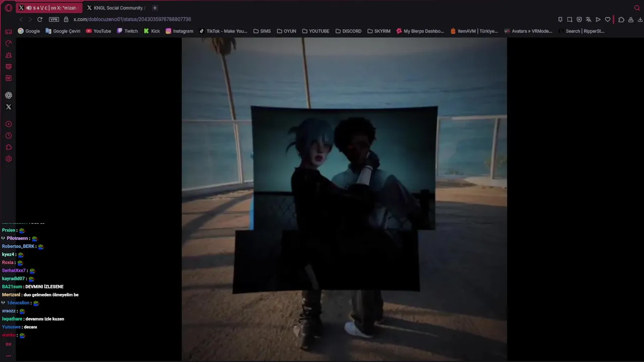Open GX Cleaner broom icon in sidebar

point(9,55)
